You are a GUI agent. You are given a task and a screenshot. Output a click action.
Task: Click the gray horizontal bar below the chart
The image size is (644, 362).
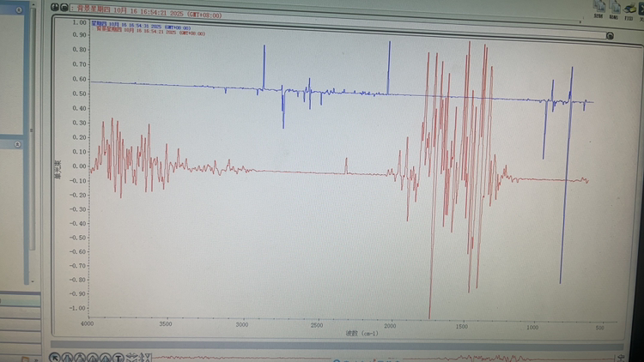tap(337, 346)
